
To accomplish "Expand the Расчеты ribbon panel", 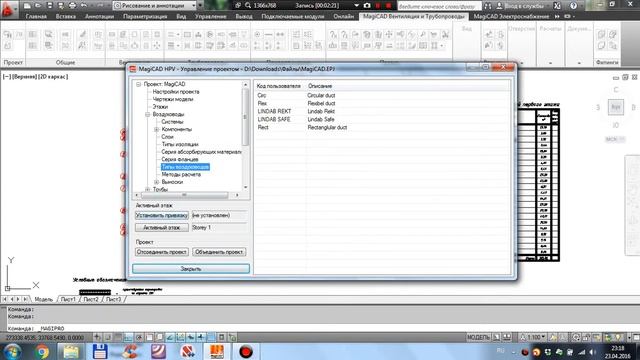I will coord(550,62).
